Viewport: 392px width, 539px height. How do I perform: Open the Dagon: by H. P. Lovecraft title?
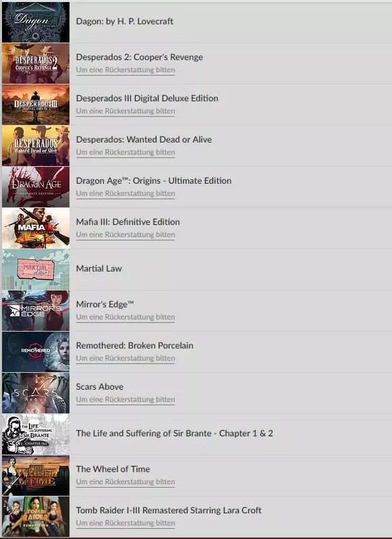click(125, 22)
